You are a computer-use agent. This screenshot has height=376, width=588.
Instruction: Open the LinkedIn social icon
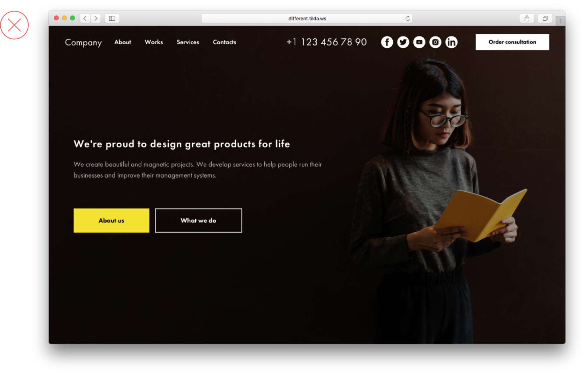coord(451,42)
